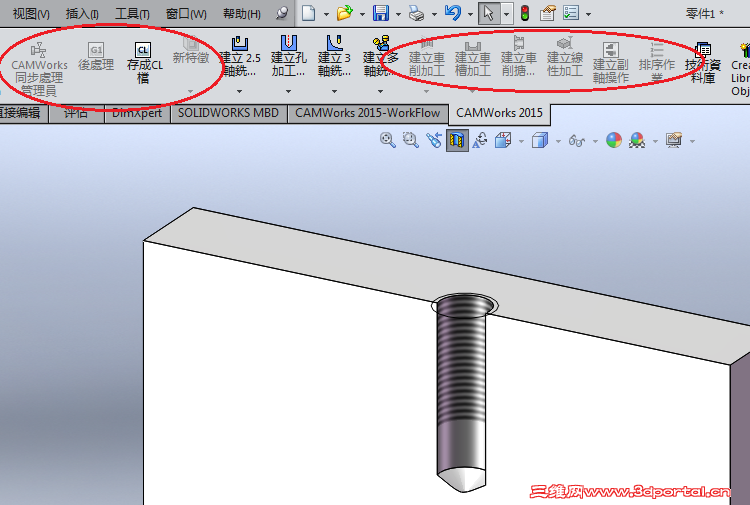
Task: Expand dropdown under 建立 2.5 軸銑
Action: (x=240, y=91)
